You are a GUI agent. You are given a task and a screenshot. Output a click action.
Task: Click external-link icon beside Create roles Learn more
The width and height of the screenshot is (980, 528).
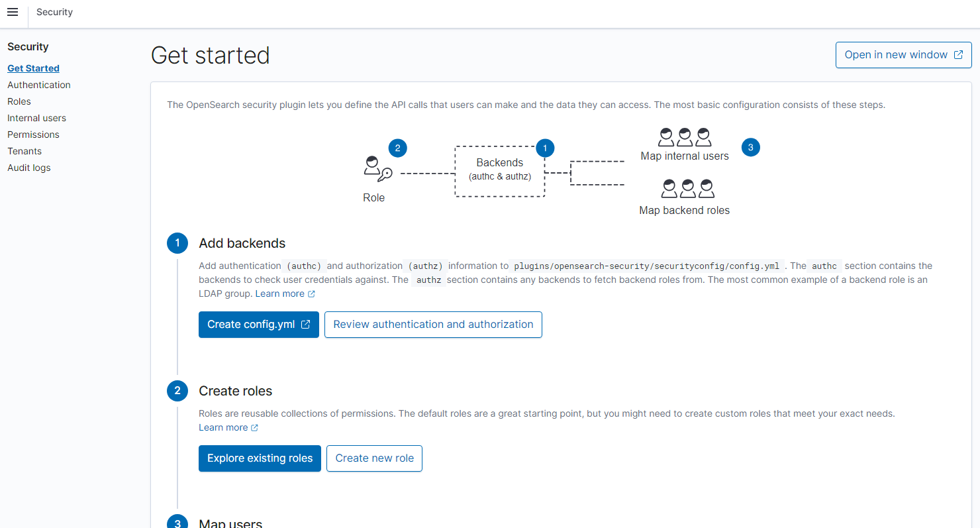pyautogui.click(x=254, y=428)
